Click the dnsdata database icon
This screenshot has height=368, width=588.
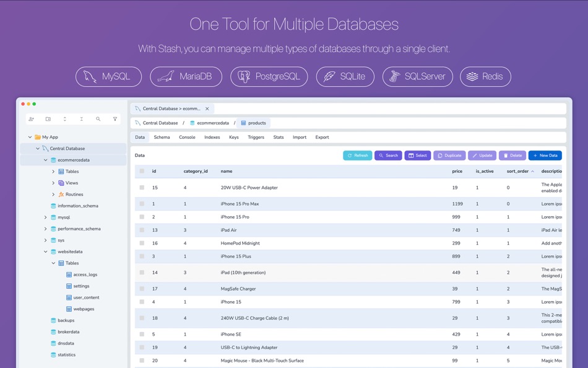tap(53, 343)
